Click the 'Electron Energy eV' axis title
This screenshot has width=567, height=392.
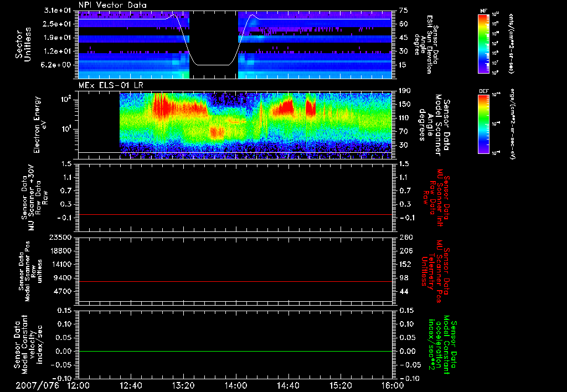point(39,125)
